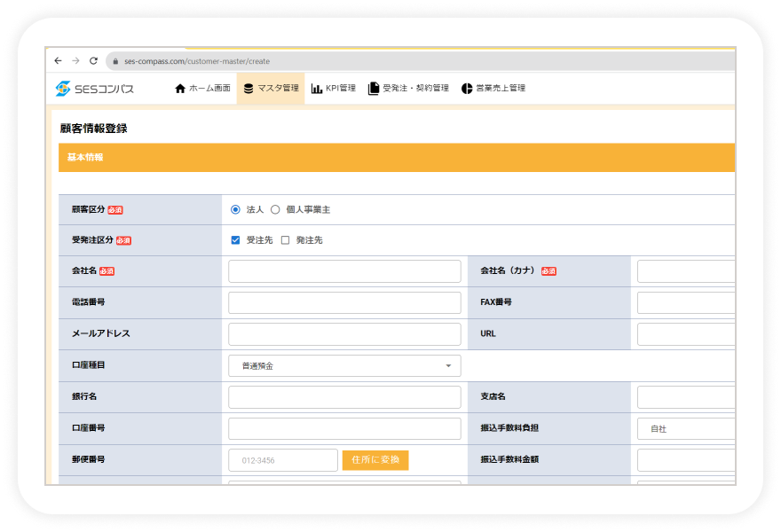Image resolution: width=781 pixels, height=532 pixels.
Task: Click the 住所に変換 button
Action: tap(375, 460)
